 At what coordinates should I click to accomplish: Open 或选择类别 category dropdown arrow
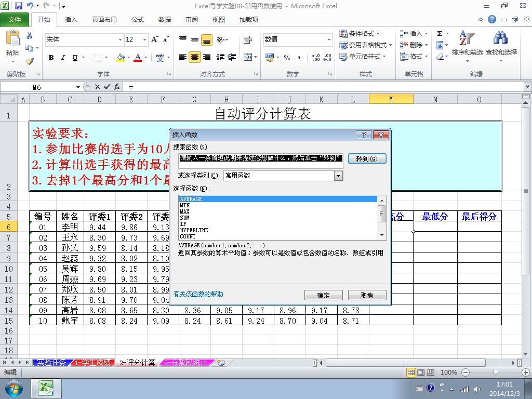[338, 176]
